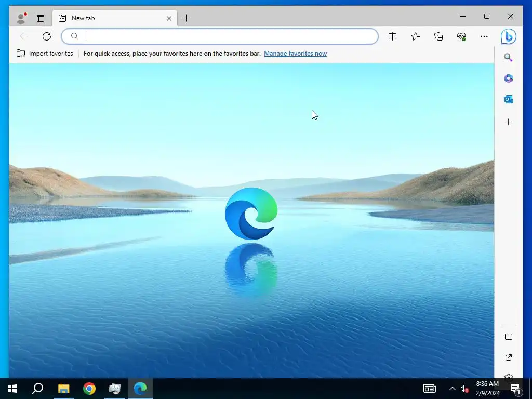Viewport: 532px width, 399px height.
Task: Open Browser essentials heart icon
Action: 461,36
